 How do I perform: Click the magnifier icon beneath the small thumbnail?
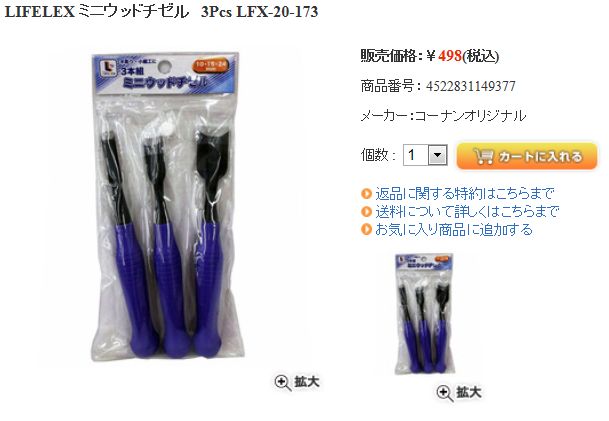444,393
